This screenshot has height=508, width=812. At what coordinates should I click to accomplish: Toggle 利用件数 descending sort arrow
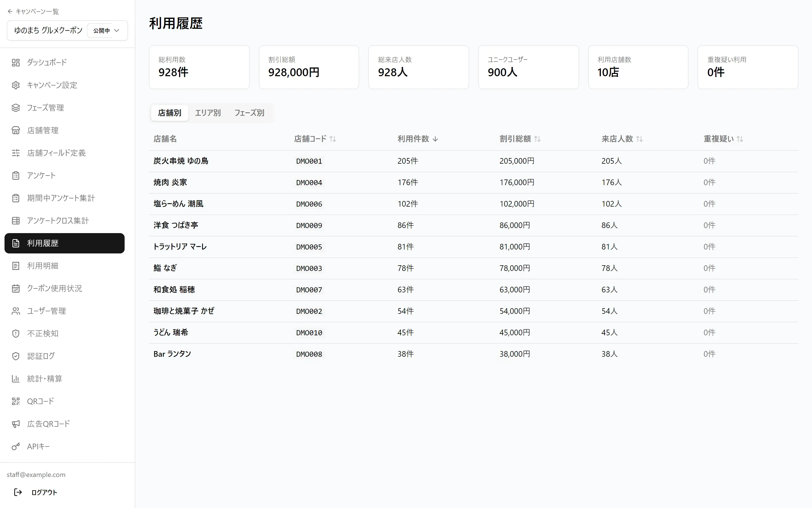click(x=435, y=139)
